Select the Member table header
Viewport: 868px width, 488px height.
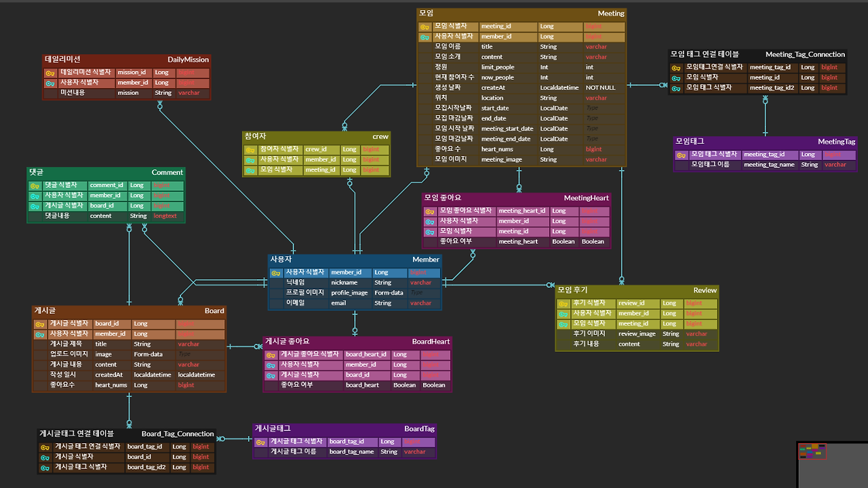(426, 260)
